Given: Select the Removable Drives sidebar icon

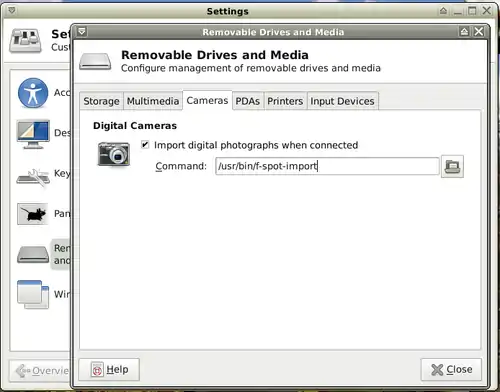Looking at the screenshot, I should click(x=33, y=254).
